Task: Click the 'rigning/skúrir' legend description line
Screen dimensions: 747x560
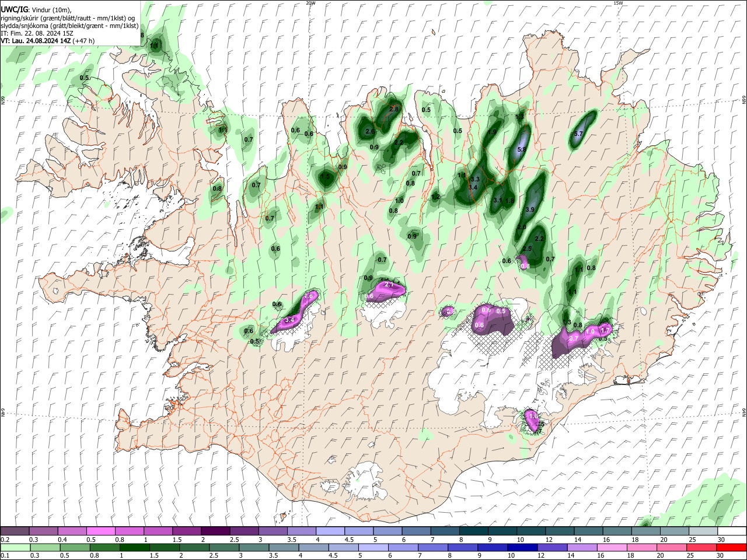Action: click(x=67, y=18)
